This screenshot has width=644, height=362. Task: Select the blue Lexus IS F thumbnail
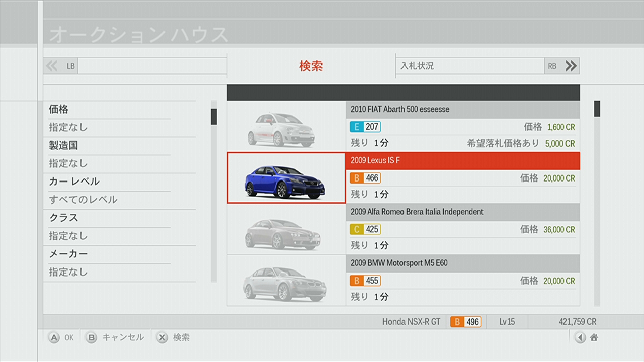pyautogui.click(x=286, y=178)
